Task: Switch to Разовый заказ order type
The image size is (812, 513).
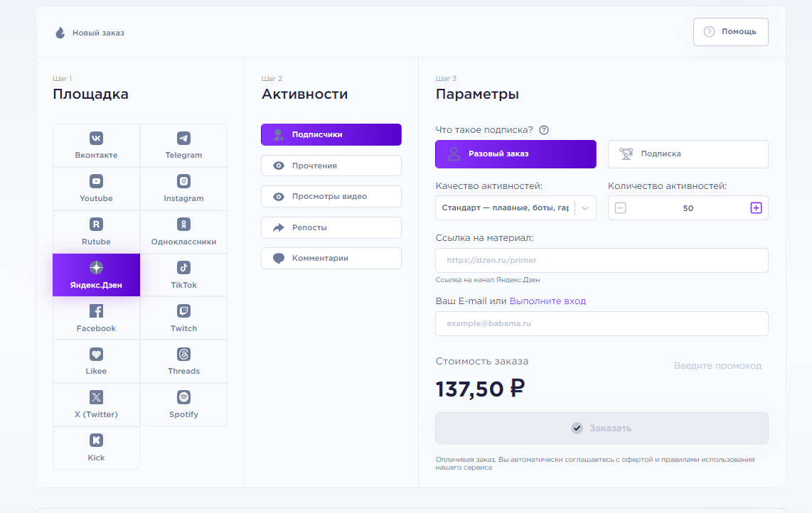Action: [515, 153]
